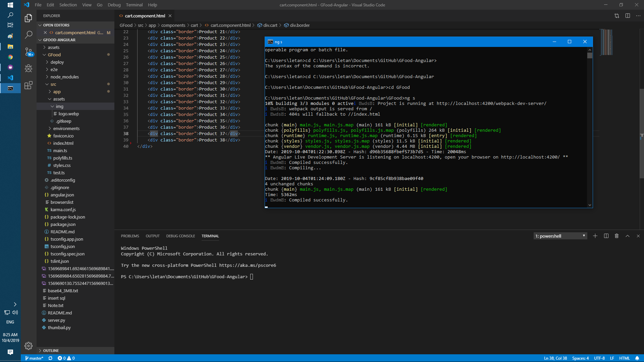Screen dimensions: 644x362
Task: Select the package.json file in the explorer
Action: coord(62,224)
